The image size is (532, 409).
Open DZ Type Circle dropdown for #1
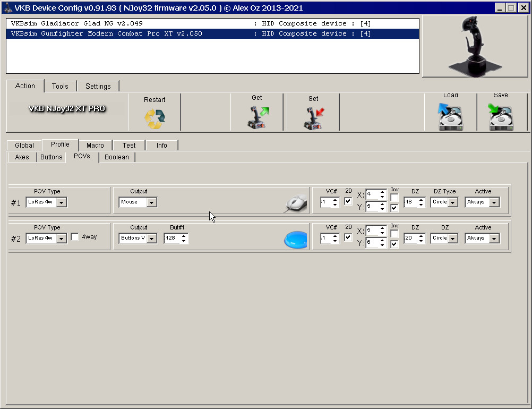(452, 202)
